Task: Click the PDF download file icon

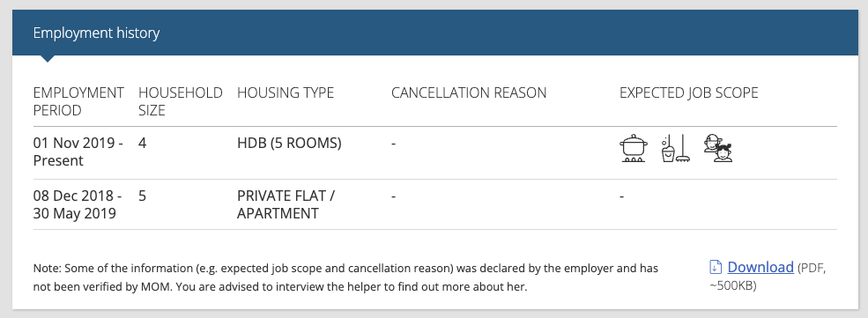Action: (x=716, y=267)
